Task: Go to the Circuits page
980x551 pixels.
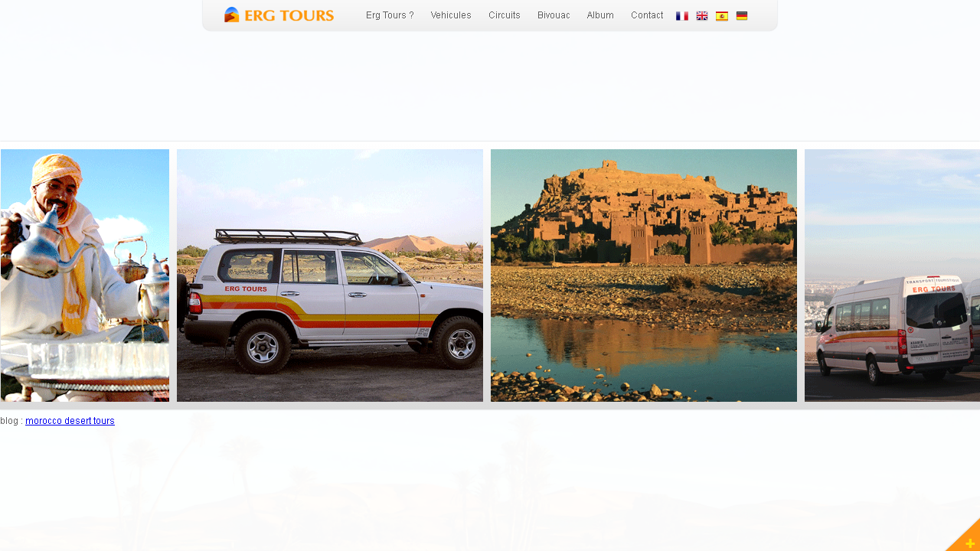Action: [505, 15]
